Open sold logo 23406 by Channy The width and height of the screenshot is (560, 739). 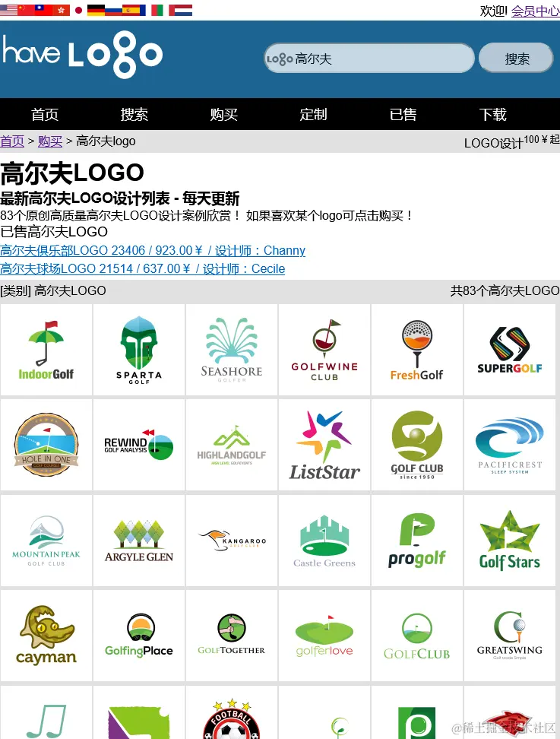tap(153, 250)
